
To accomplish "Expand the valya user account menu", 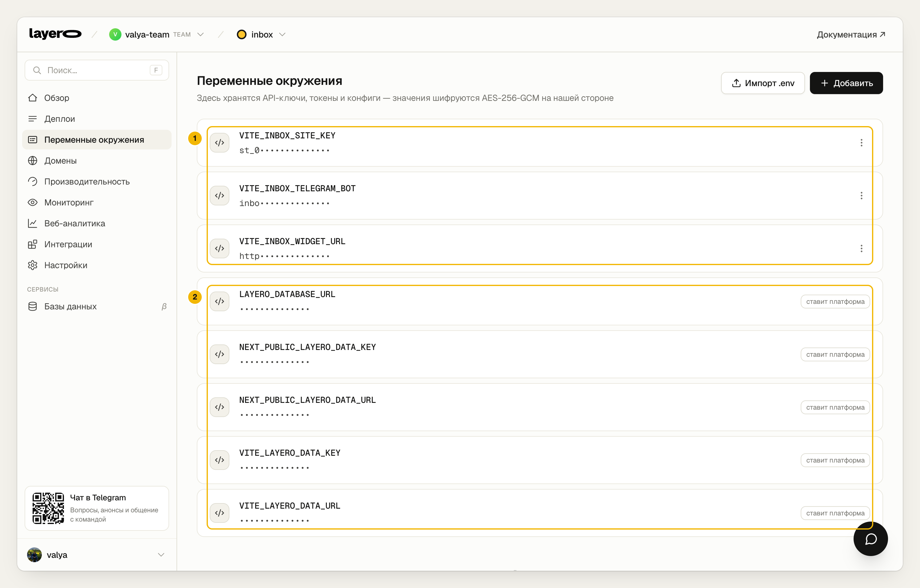I will coord(97,555).
